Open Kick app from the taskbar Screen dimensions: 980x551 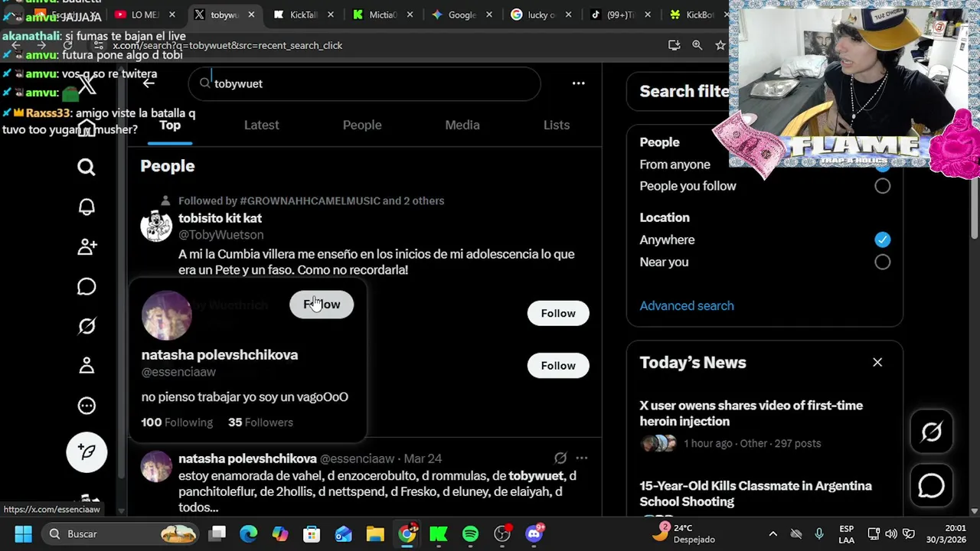click(439, 533)
